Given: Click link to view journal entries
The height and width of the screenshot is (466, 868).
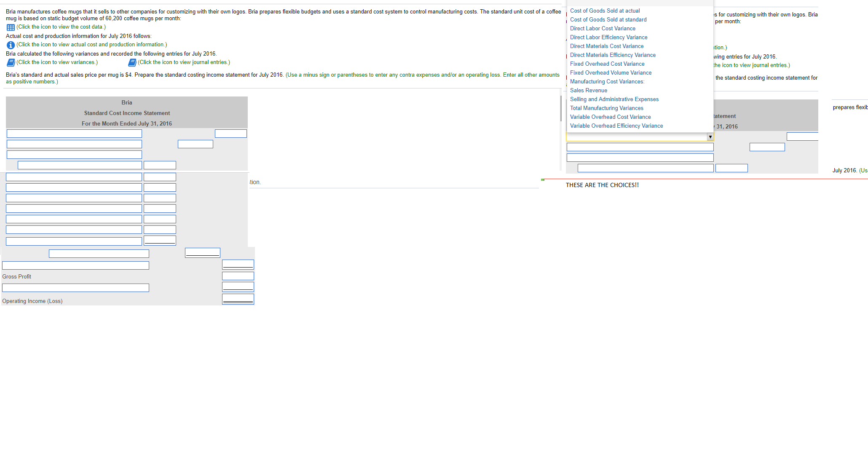Looking at the screenshot, I should [184, 62].
